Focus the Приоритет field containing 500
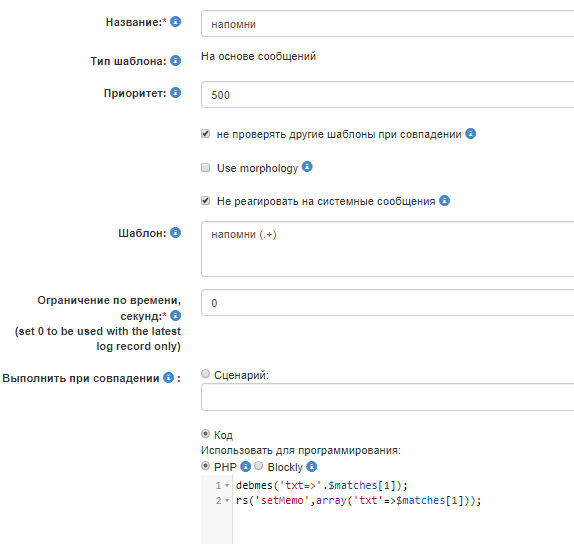This screenshot has height=544, width=574. (x=387, y=95)
